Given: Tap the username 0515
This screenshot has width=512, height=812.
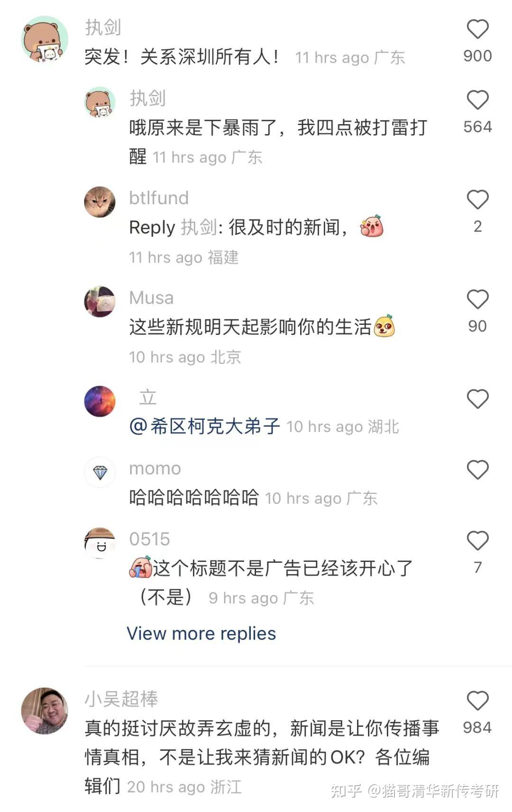Looking at the screenshot, I should pos(149,539).
